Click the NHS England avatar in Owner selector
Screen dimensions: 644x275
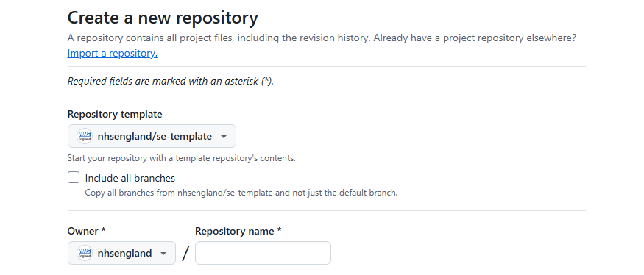(x=85, y=253)
